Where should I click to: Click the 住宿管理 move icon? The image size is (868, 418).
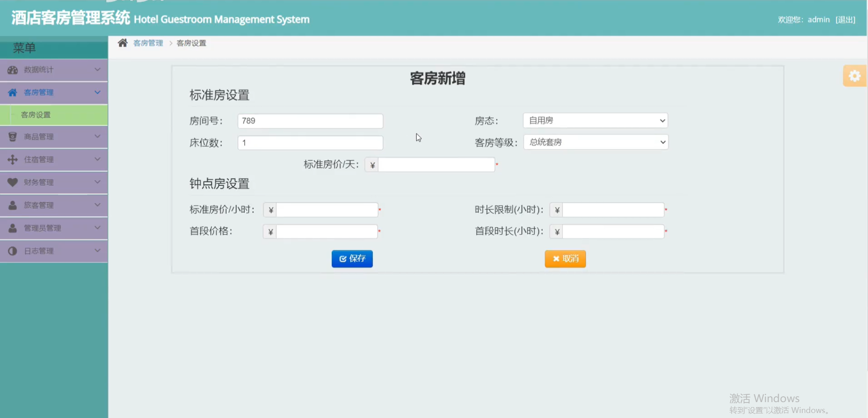pos(13,159)
